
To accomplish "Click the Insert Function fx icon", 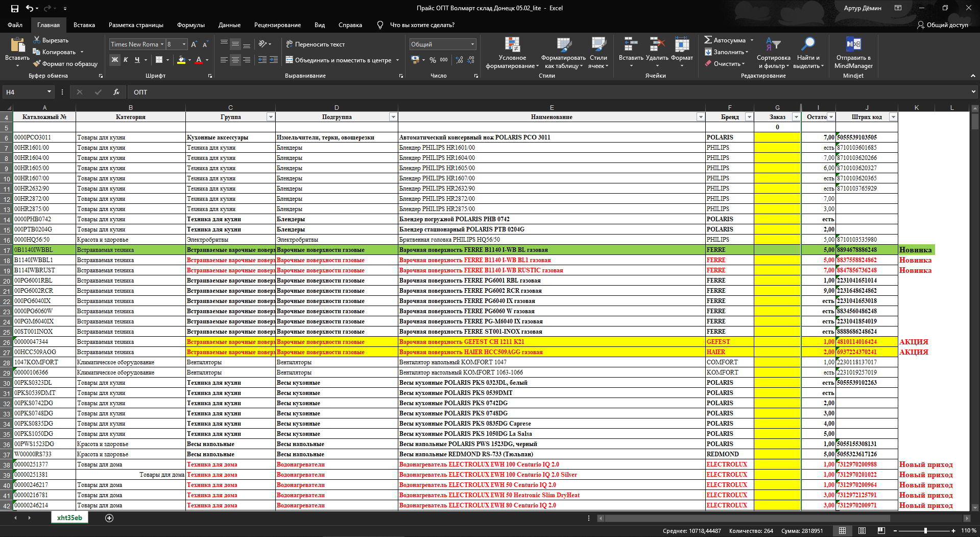I will [x=116, y=92].
